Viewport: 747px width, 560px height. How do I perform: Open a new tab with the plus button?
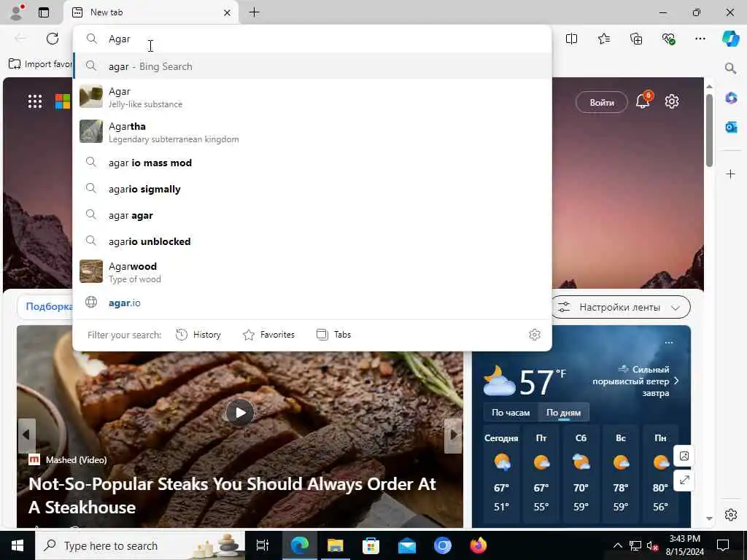(x=255, y=12)
